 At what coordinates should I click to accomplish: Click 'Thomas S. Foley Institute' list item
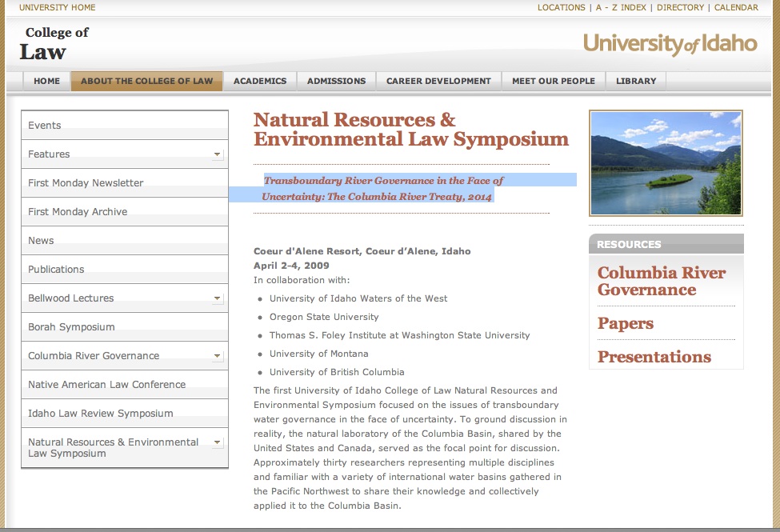tap(399, 335)
